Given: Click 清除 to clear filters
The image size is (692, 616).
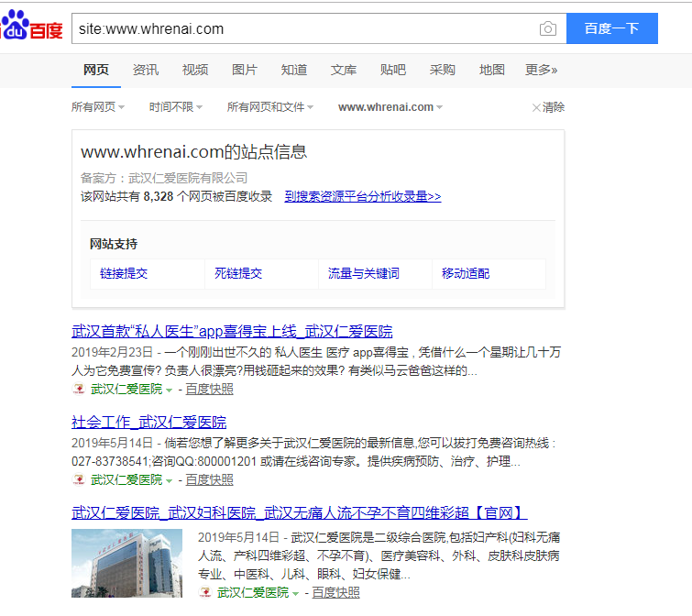Looking at the screenshot, I should [x=554, y=107].
